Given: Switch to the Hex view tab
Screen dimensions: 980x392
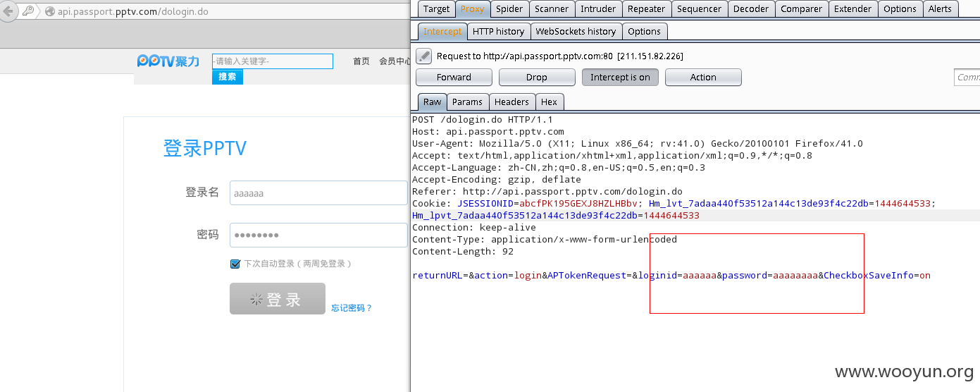Looking at the screenshot, I should coord(550,102).
